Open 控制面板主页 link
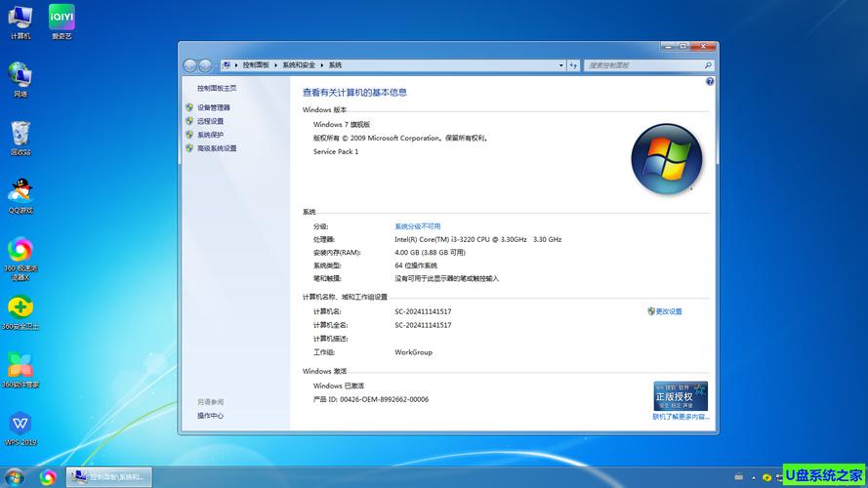868x488 pixels. point(217,88)
